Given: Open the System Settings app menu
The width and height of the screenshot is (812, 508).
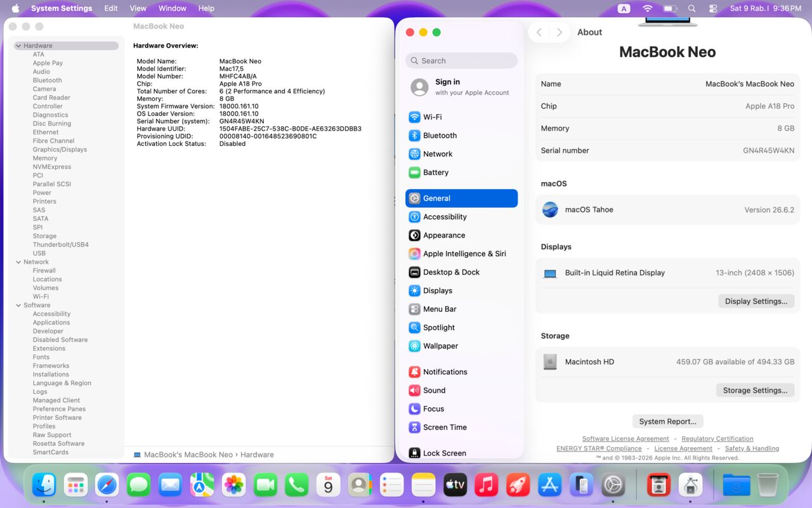Looking at the screenshot, I should 62,8.
